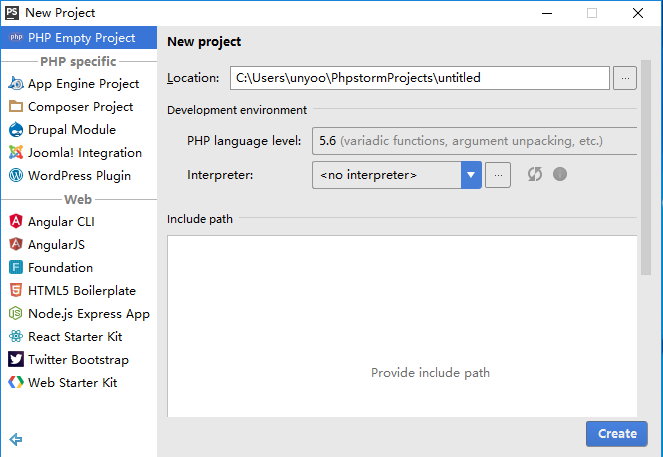Image resolution: width=663 pixels, height=457 pixels.
Task: Select Angular CLI project type
Action: click(x=79, y=222)
